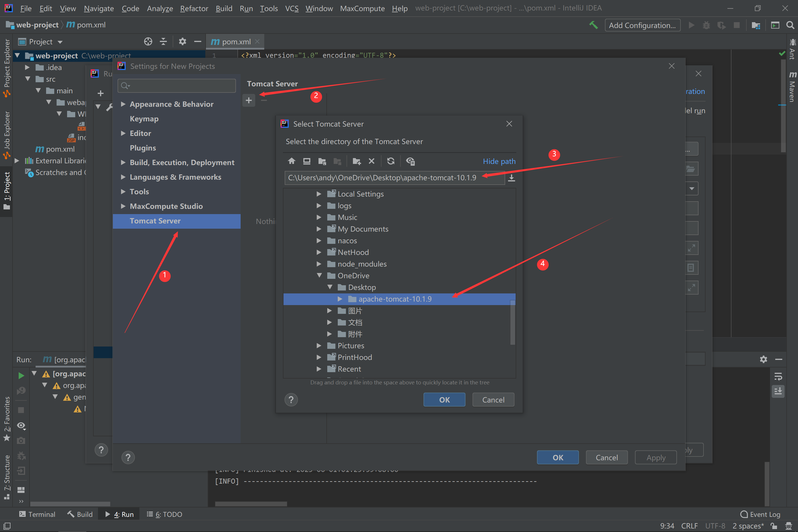Click the Delete X icon in file chooser toolbar

point(372,161)
